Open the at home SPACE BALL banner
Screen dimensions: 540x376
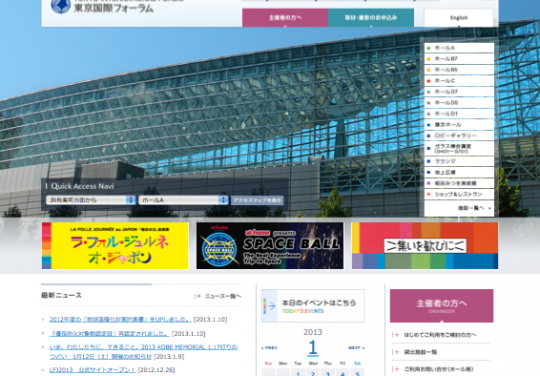(x=270, y=246)
